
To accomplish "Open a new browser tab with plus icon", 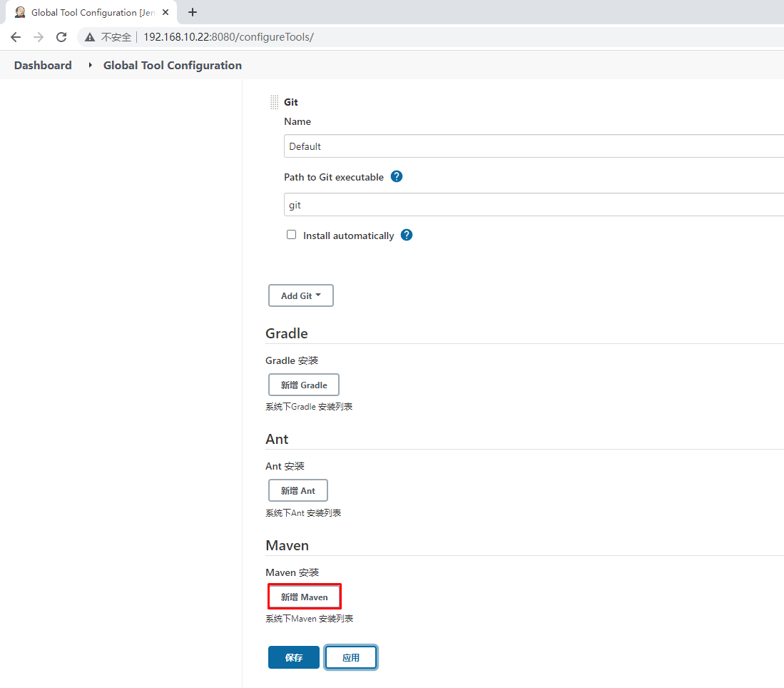I will point(192,12).
